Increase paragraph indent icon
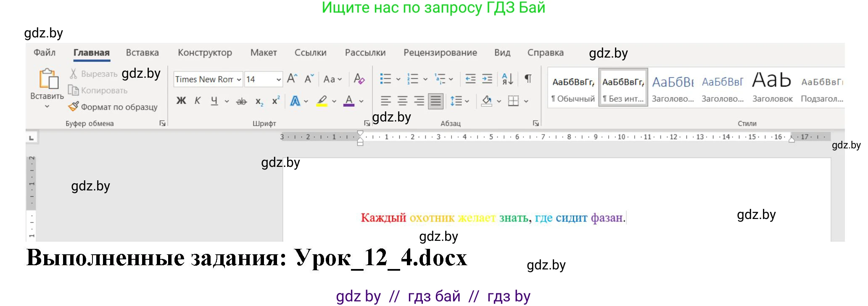The height and width of the screenshot is (306, 868). pos(487,79)
